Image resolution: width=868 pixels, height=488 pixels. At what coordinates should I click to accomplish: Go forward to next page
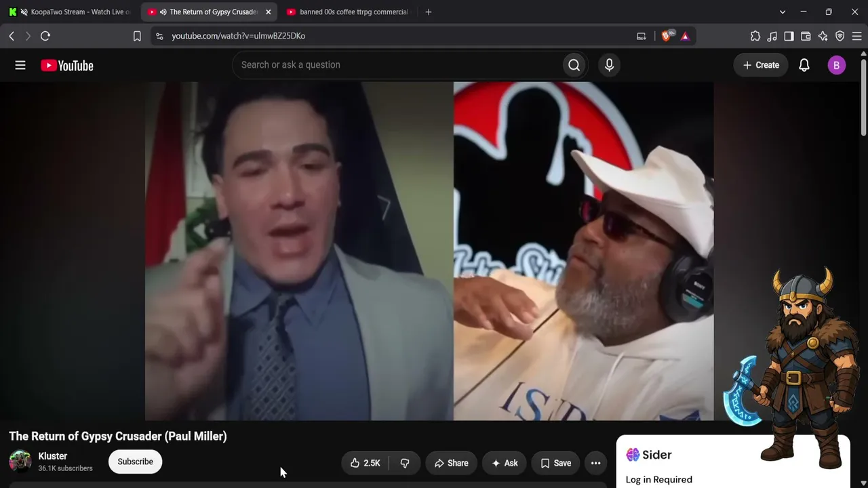[x=28, y=36]
